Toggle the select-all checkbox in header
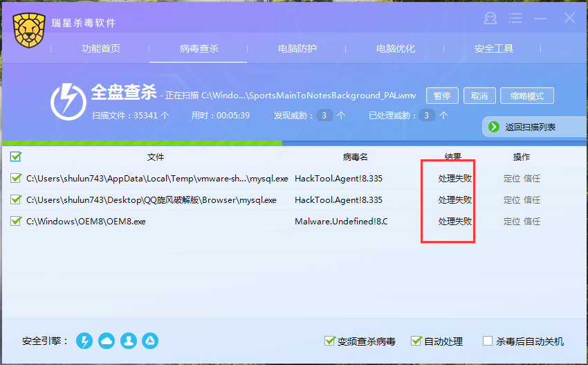 [x=16, y=157]
